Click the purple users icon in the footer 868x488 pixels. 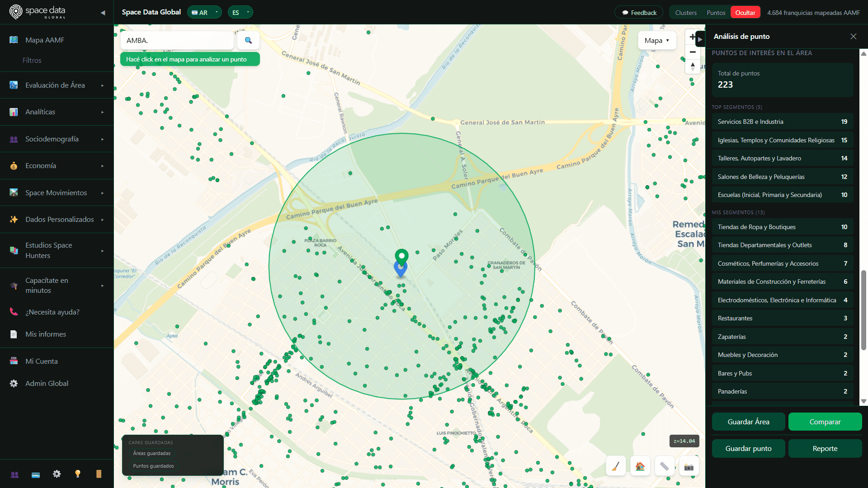[14, 474]
